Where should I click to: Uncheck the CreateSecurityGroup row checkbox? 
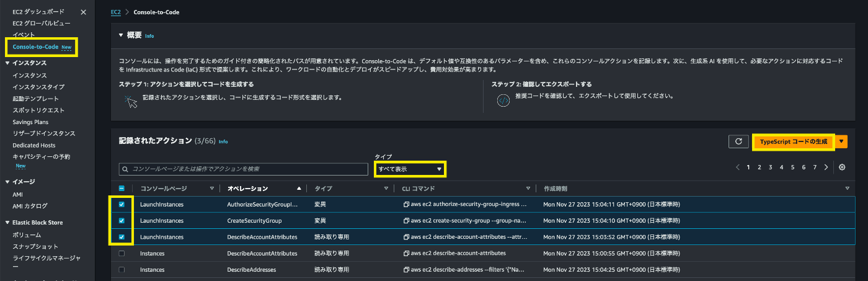point(122,220)
